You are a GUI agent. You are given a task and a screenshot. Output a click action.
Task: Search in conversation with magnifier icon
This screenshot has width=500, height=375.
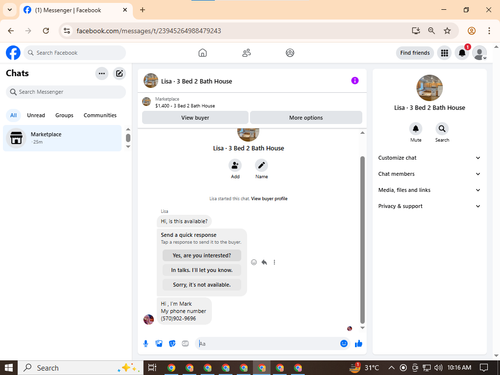click(442, 129)
